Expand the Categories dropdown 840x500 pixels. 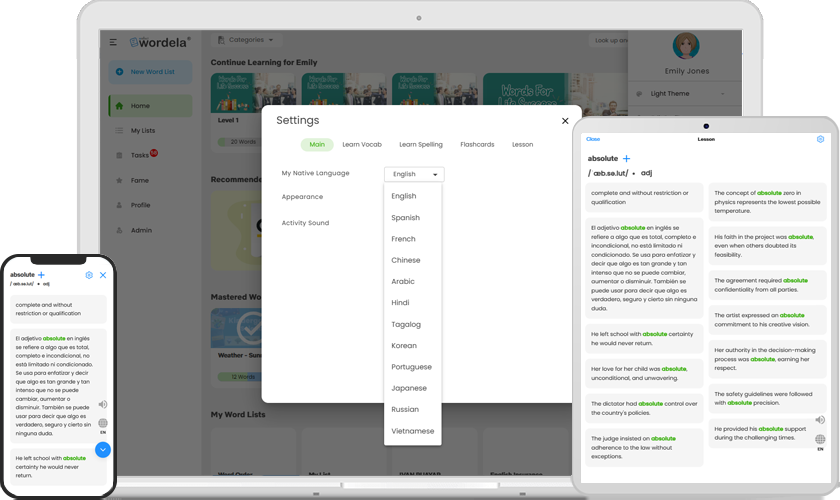(247, 40)
